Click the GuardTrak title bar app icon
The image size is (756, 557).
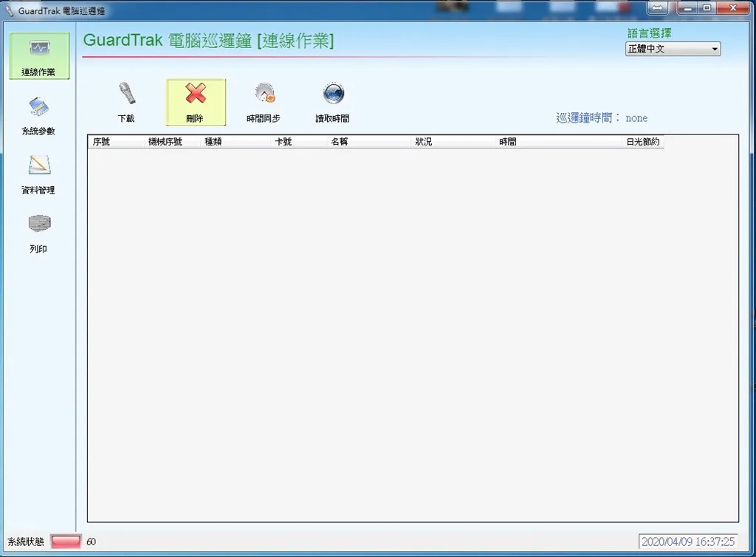click(x=9, y=10)
